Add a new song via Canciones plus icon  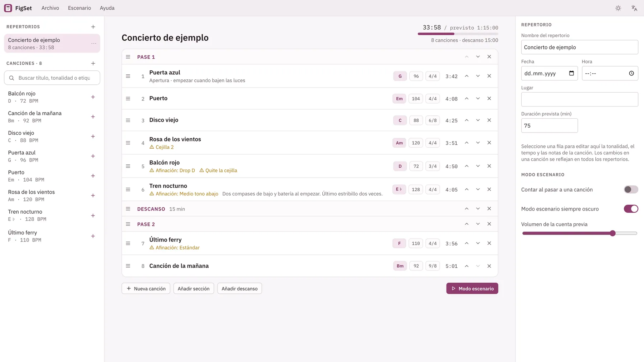point(93,63)
